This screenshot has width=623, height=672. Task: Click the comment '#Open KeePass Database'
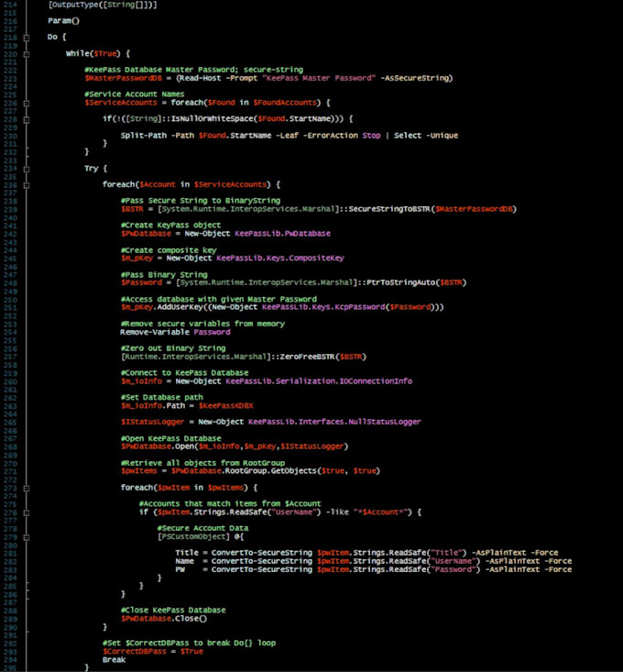pyautogui.click(x=170, y=438)
